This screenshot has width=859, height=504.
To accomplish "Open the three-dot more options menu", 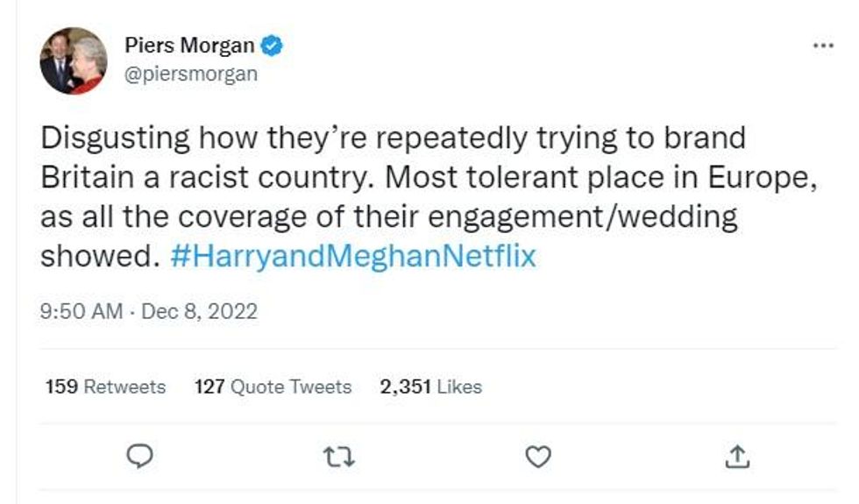I will click(x=823, y=45).
